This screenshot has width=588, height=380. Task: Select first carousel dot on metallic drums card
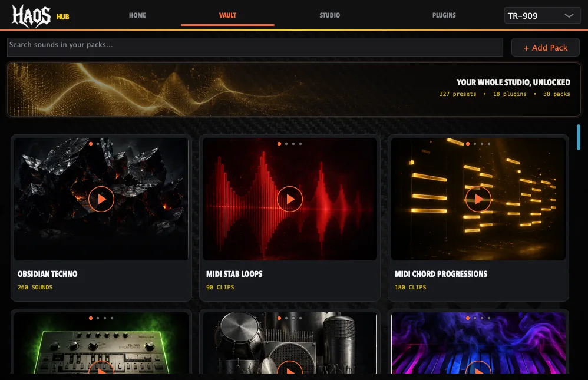click(279, 318)
